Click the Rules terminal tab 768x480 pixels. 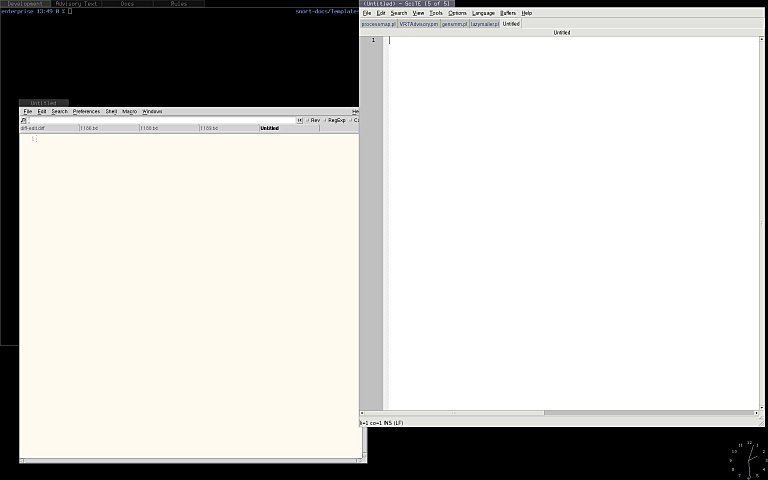pos(179,3)
